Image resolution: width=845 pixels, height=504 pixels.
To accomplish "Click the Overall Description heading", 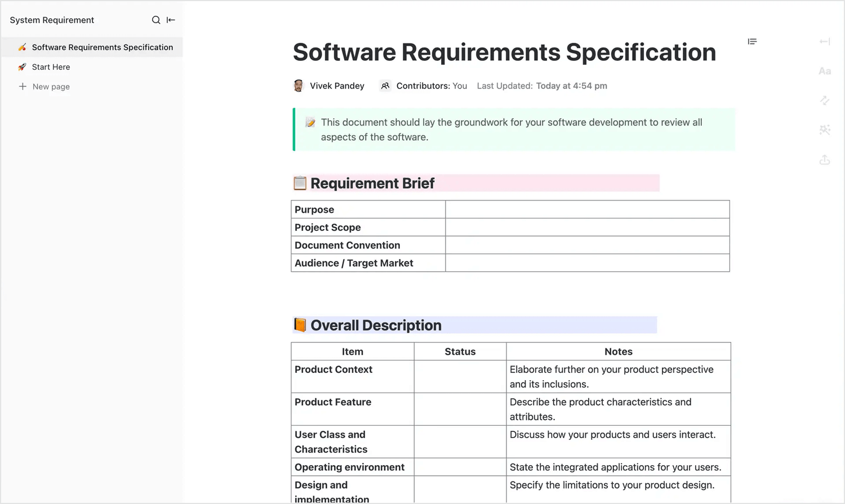I will coord(376,325).
